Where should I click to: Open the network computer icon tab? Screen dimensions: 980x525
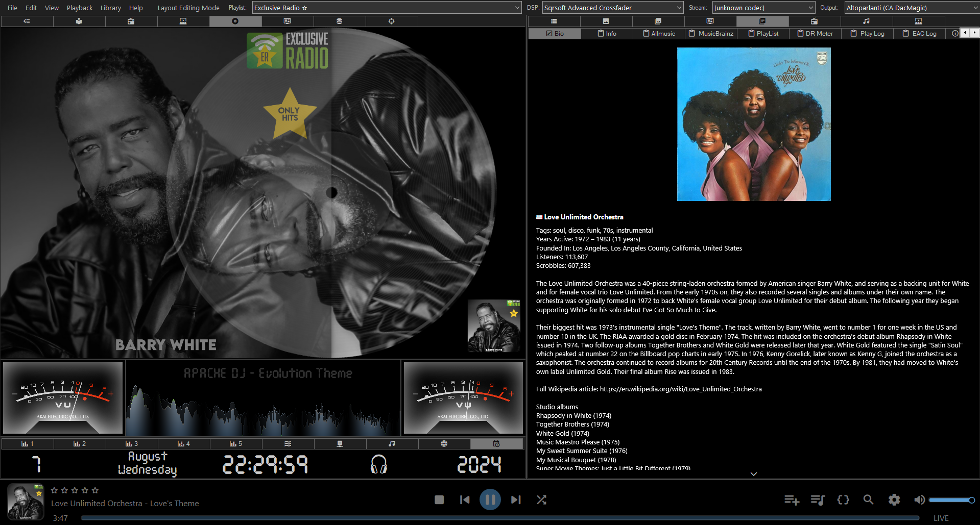(x=340, y=444)
